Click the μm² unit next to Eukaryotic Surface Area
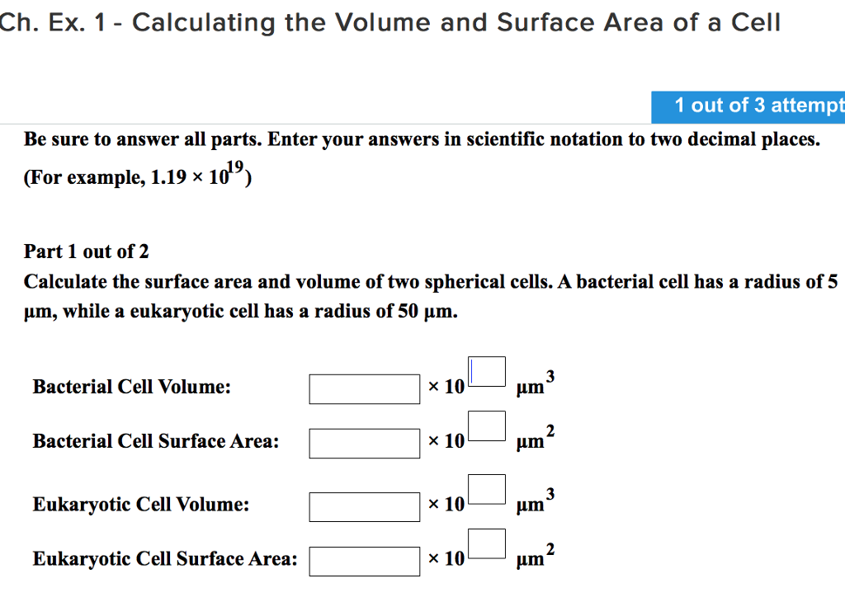This screenshot has width=845, height=616. 536,559
